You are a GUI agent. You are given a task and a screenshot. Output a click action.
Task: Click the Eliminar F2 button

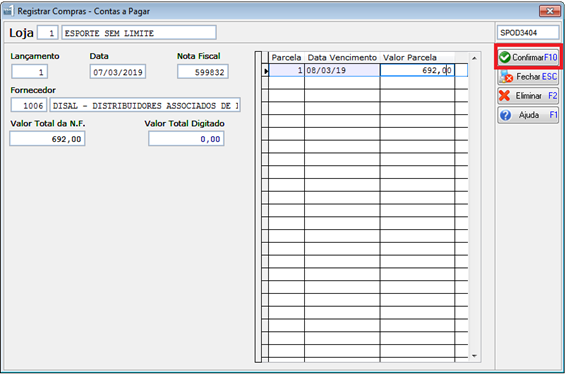528,96
